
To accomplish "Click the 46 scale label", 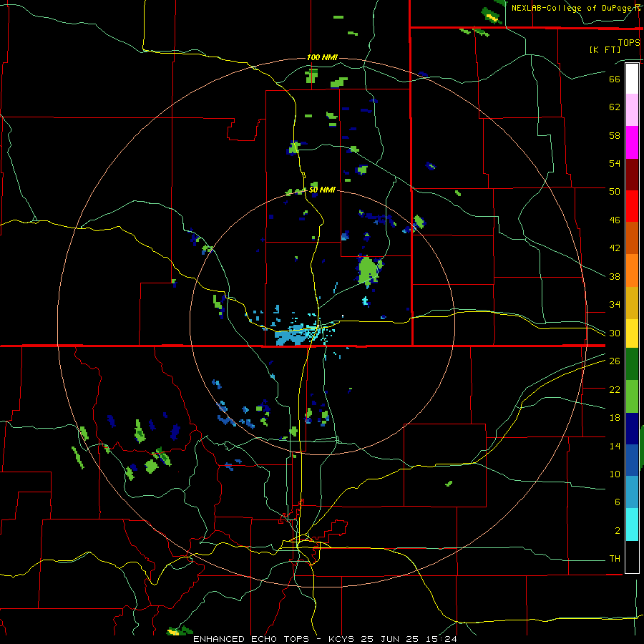I will pyautogui.click(x=615, y=220).
